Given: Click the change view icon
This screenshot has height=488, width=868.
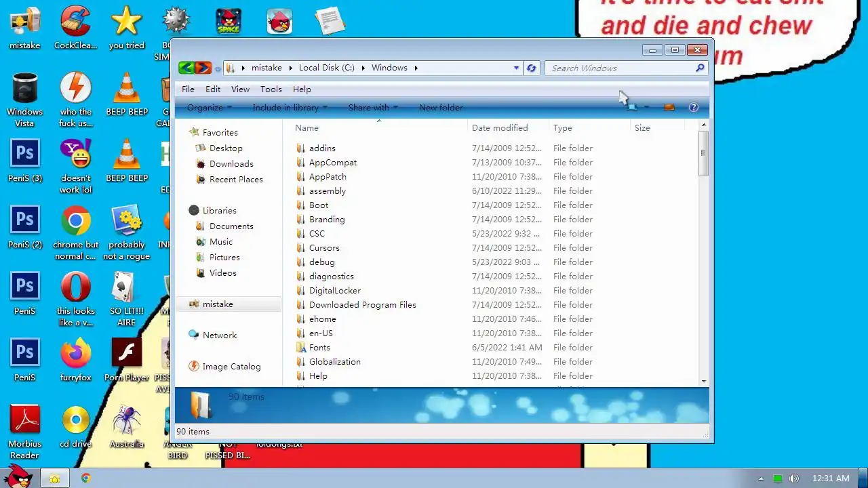Looking at the screenshot, I should pos(632,107).
